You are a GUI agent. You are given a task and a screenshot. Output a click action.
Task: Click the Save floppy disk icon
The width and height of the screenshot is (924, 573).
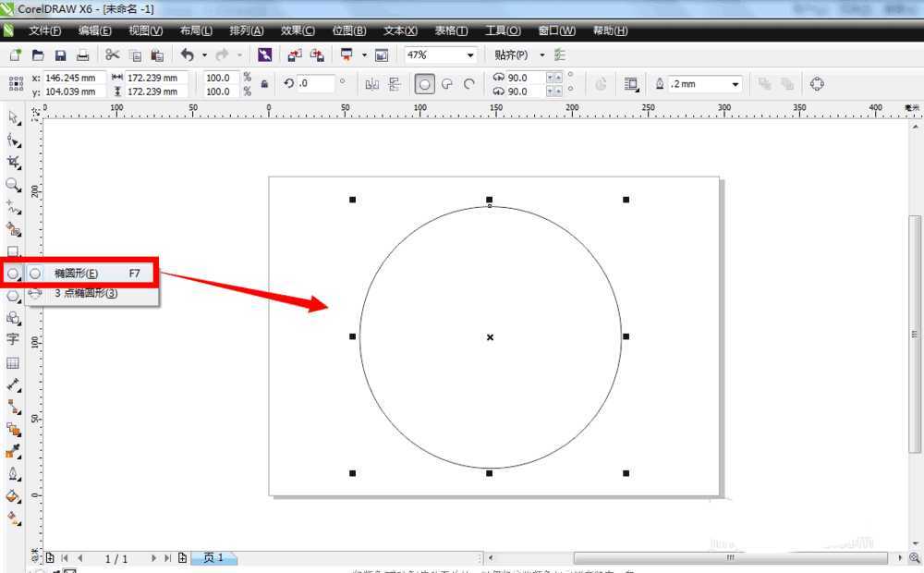pos(60,55)
